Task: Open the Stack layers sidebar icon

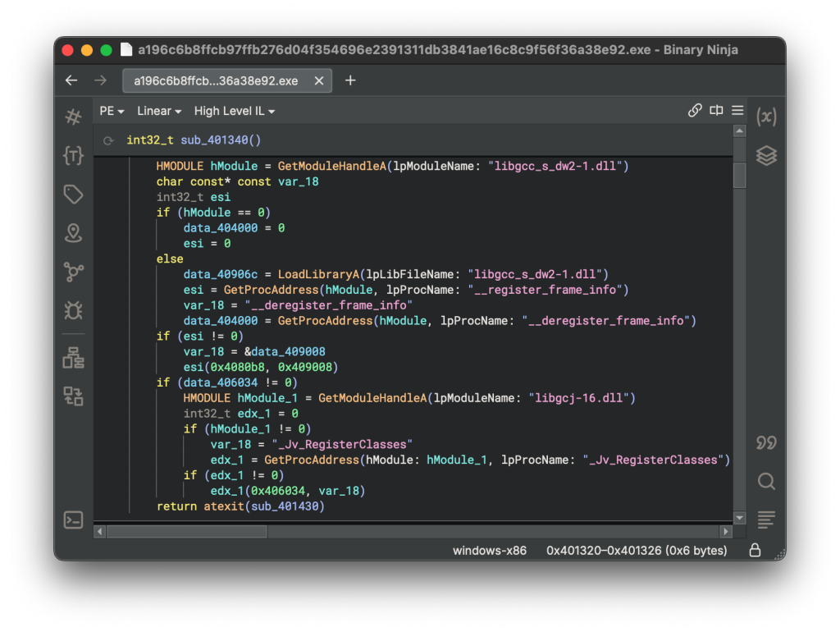Action: pyautogui.click(x=766, y=155)
